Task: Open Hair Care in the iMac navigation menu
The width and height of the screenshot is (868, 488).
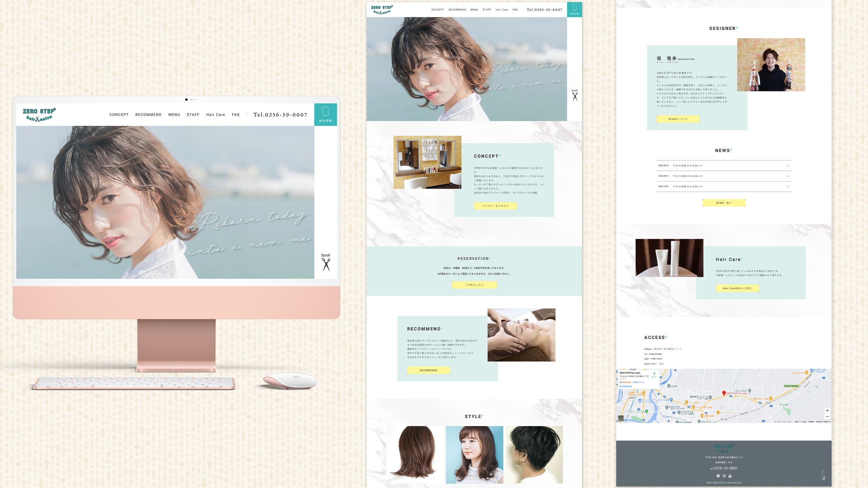Action: pos(215,115)
